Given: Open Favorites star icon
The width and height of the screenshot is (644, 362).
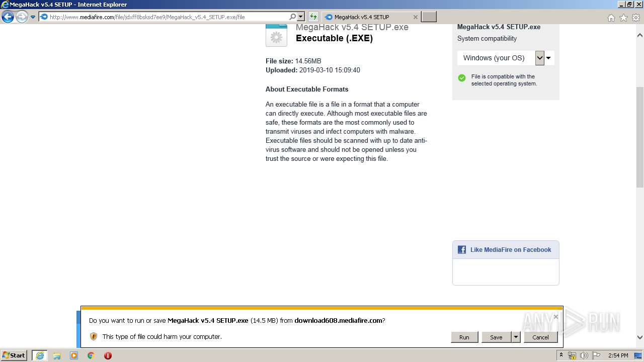Looking at the screenshot, I should tap(623, 18).
